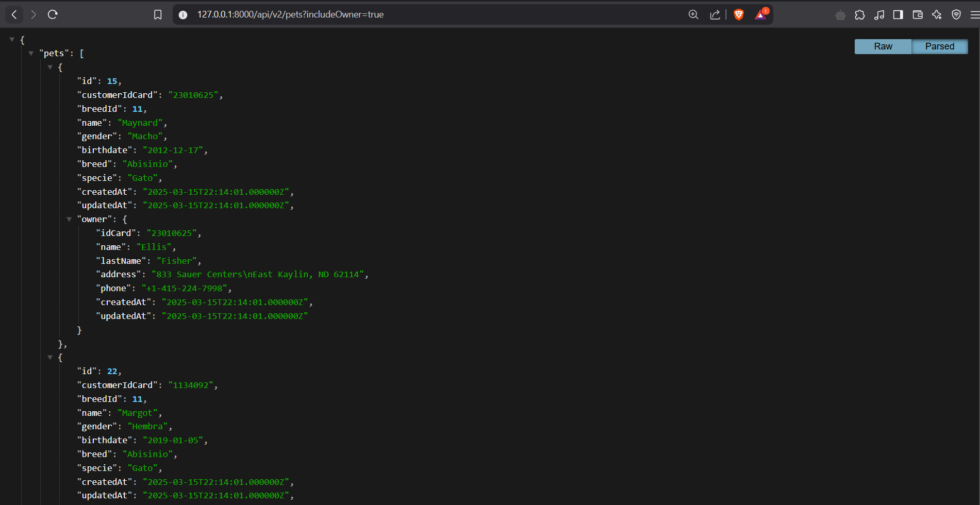Open the Brave Shields lion icon

pos(739,14)
